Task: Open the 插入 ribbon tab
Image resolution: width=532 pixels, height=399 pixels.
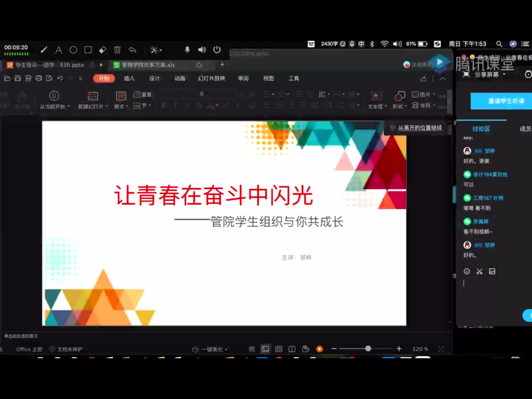Action: click(x=129, y=78)
